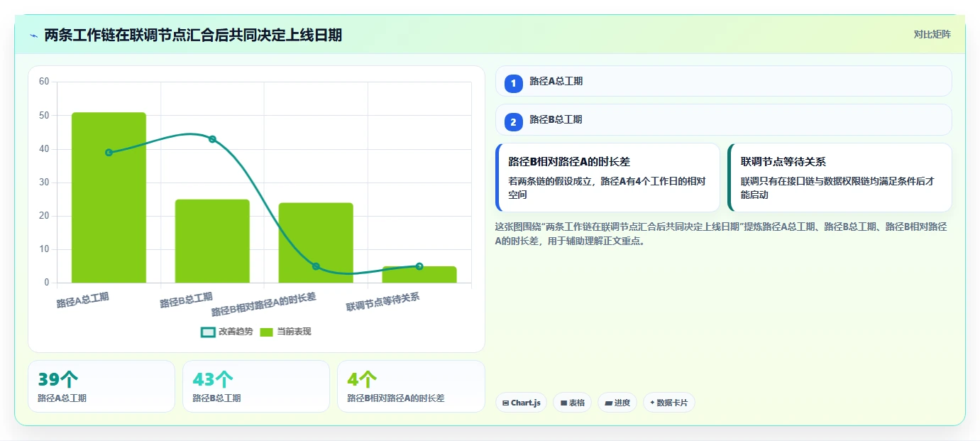Screen dimensions: 980x441
Task: Click x-axis label 路径B总工期
Action: coord(186,300)
